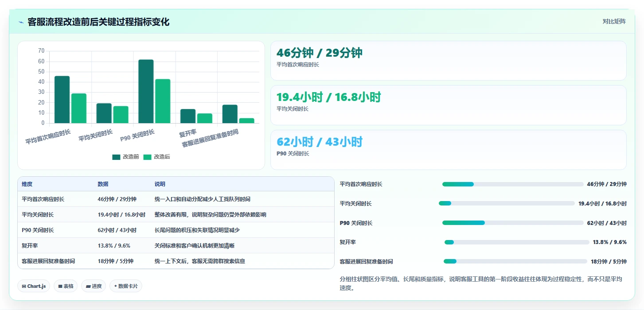This screenshot has height=310, width=644.
Task: Toggle the 改造前 legend item
Action: (125, 157)
